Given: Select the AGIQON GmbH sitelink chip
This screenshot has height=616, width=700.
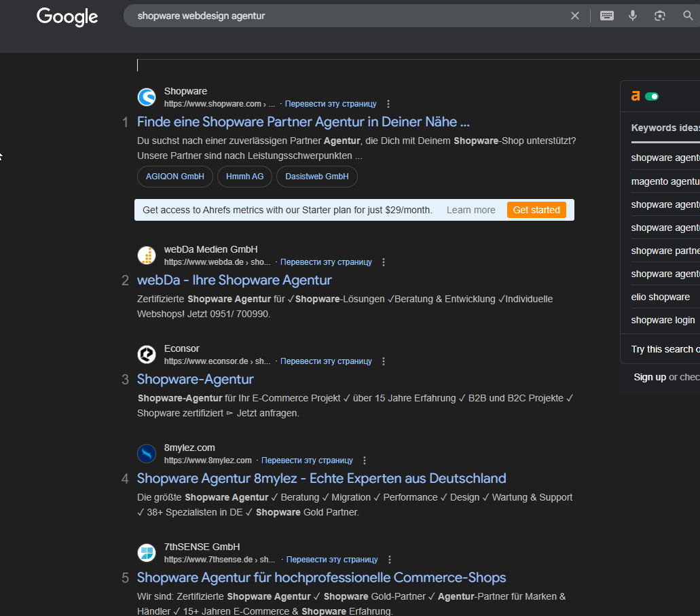Looking at the screenshot, I should pyautogui.click(x=175, y=177).
